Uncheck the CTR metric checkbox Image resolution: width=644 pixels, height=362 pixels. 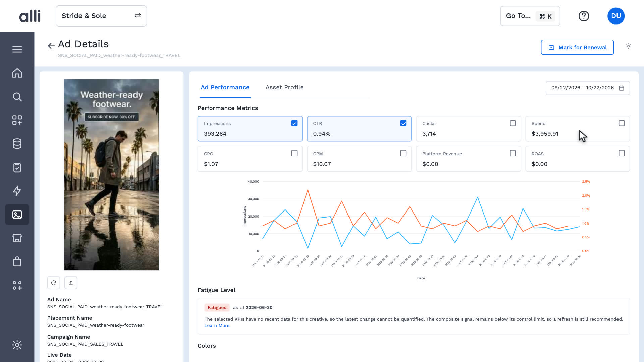pos(403,123)
